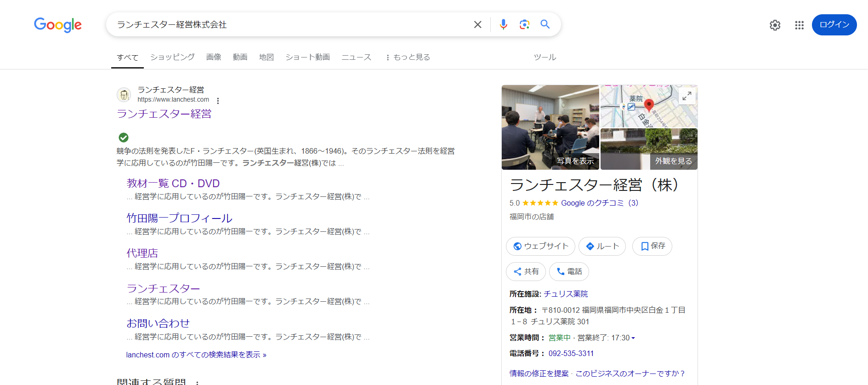The width and height of the screenshot is (868, 385).
Task: Submit search with the magnifier icon
Action: [x=545, y=24]
